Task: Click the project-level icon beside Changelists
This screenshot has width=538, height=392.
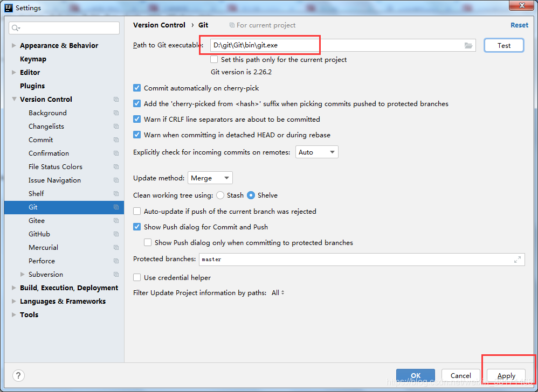Action: (116, 127)
